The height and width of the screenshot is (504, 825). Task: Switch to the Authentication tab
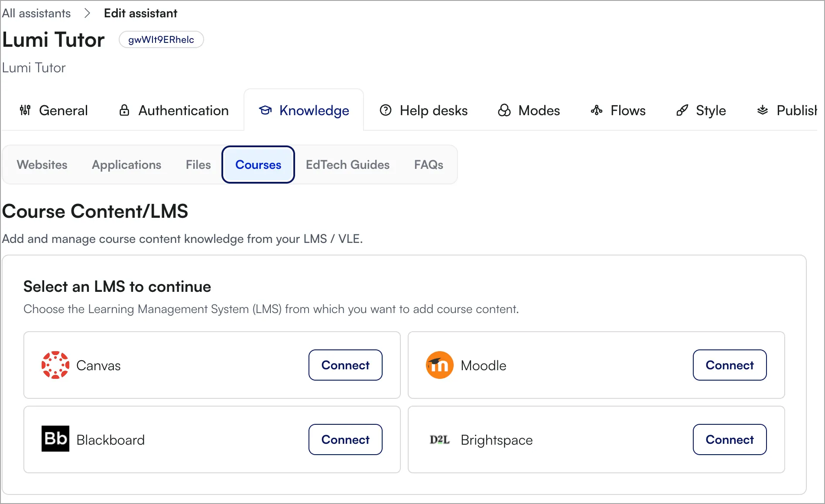(x=174, y=110)
